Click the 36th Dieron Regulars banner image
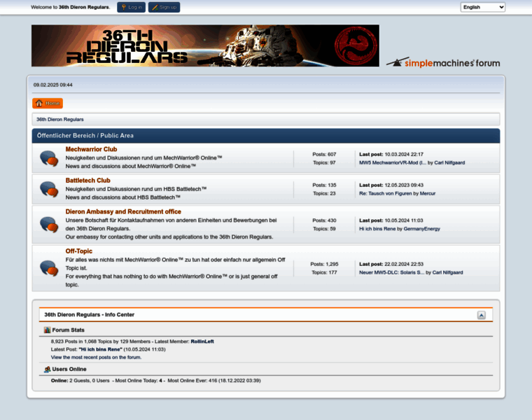The image size is (532, 420). tap(205, 45)
